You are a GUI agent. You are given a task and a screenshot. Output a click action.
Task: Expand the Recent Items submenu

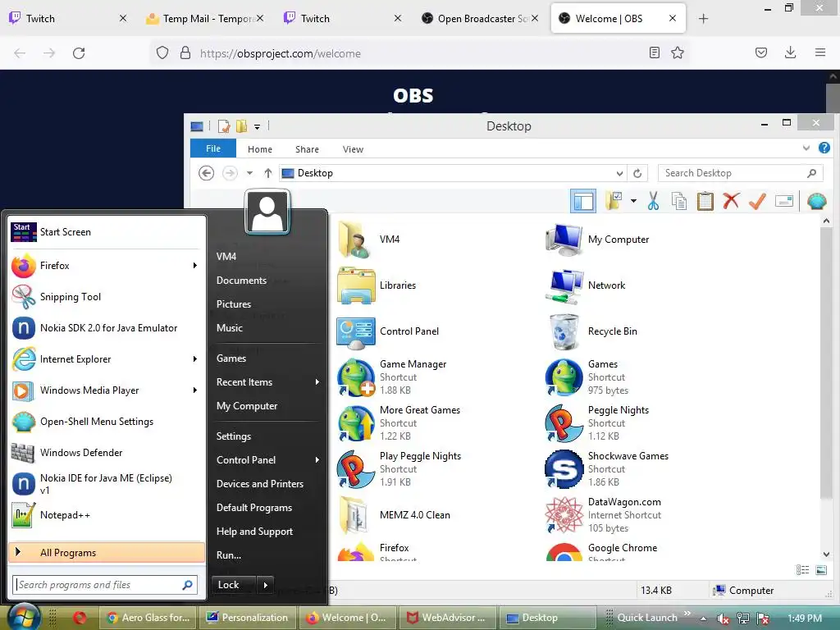[x=317, y=382]
